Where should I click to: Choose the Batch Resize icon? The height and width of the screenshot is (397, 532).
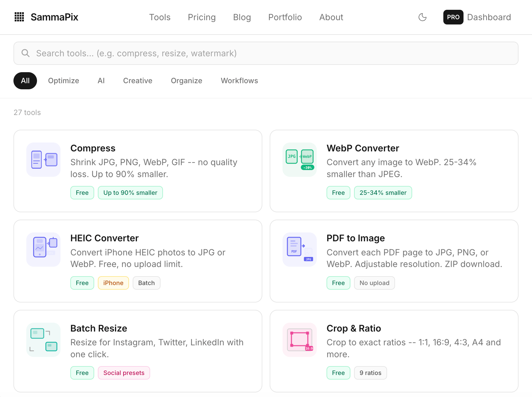click(x=43, y=340)
